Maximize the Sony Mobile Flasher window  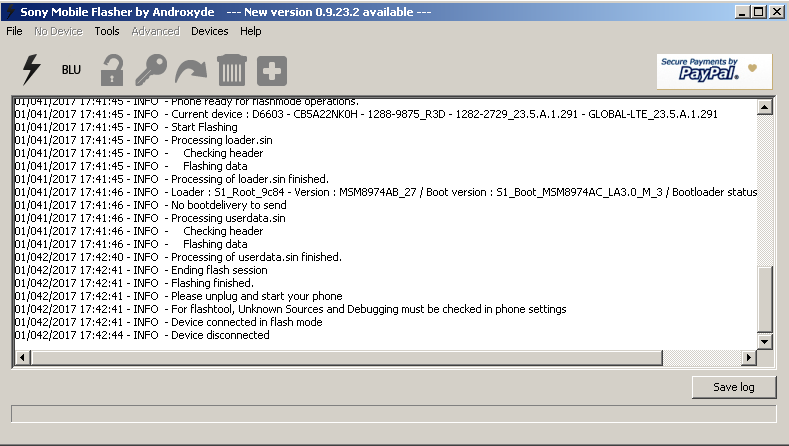(759, 12)
